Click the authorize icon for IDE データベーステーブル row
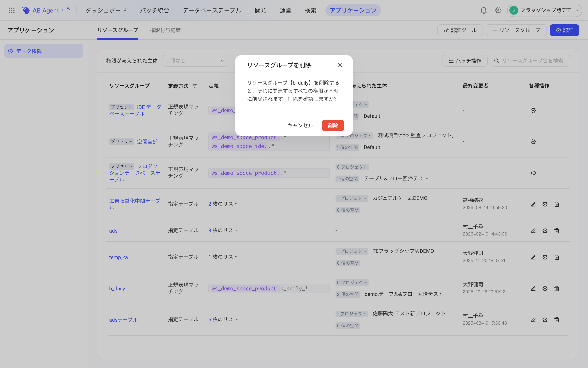Viewport: 588px width, 368px height. tap(533, 111)
